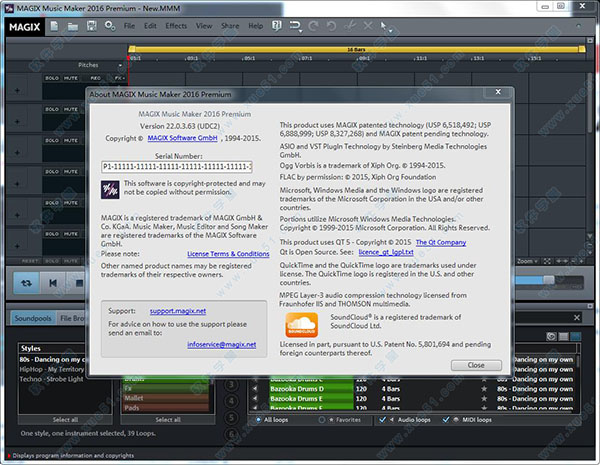Select pitch number 5 circle button
Image resolution: width=600 pixels, height=465 pixels.
[x=231, y=418]
